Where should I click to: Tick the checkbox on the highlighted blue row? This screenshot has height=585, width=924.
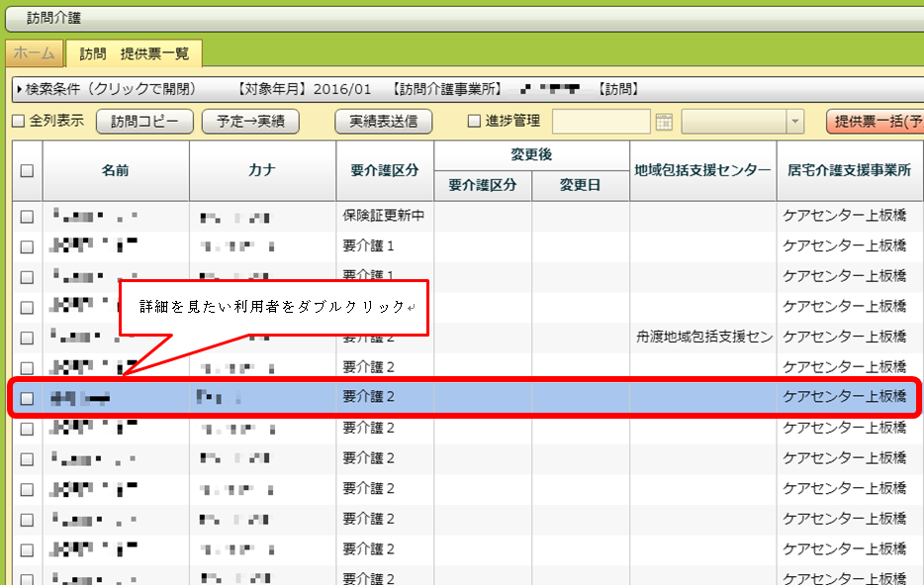point(27,398)
